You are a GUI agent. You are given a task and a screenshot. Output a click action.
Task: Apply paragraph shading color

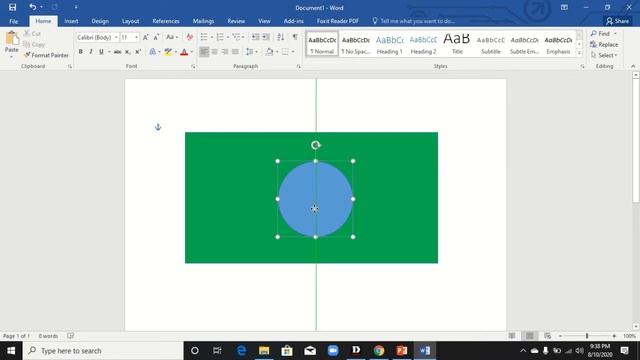pos(269,52)
